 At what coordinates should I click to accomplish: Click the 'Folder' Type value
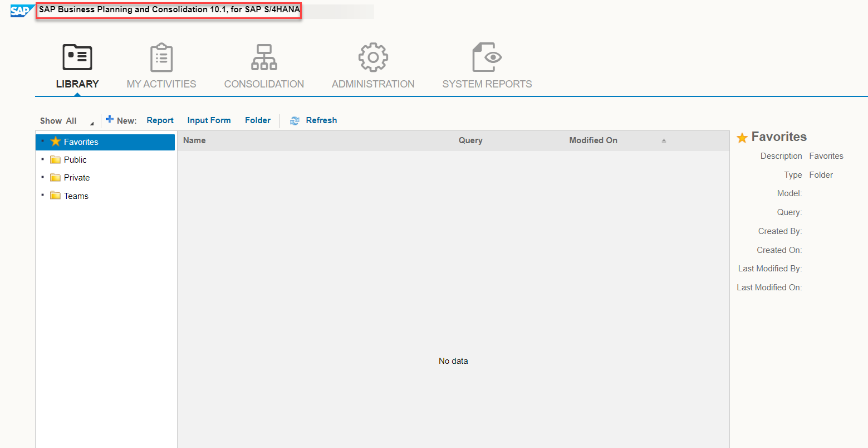click(x=821, y=175)
